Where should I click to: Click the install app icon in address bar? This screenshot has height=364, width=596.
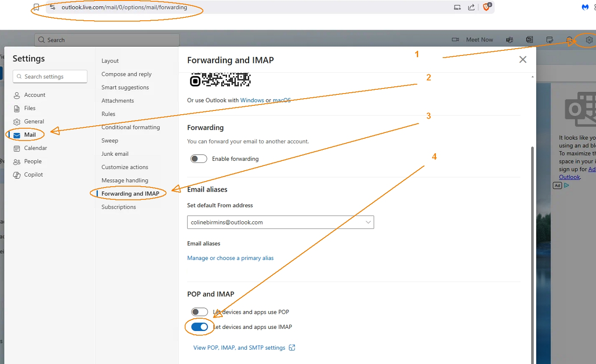point(457,7)
